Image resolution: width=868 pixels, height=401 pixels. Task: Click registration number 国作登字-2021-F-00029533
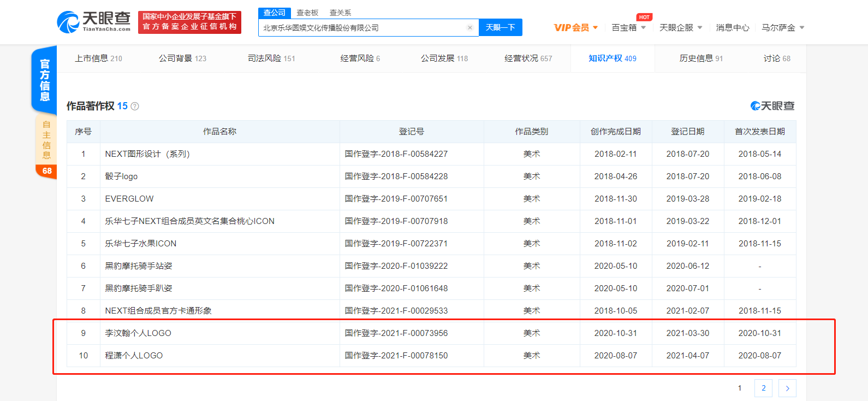[x=396, y=311]
